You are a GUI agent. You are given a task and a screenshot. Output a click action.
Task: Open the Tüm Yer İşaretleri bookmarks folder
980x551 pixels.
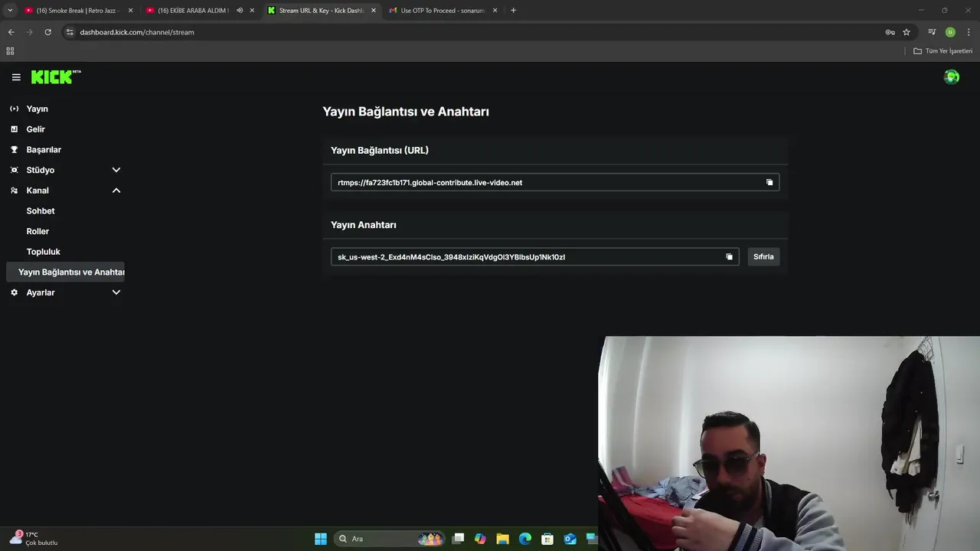tap(943, 51)
